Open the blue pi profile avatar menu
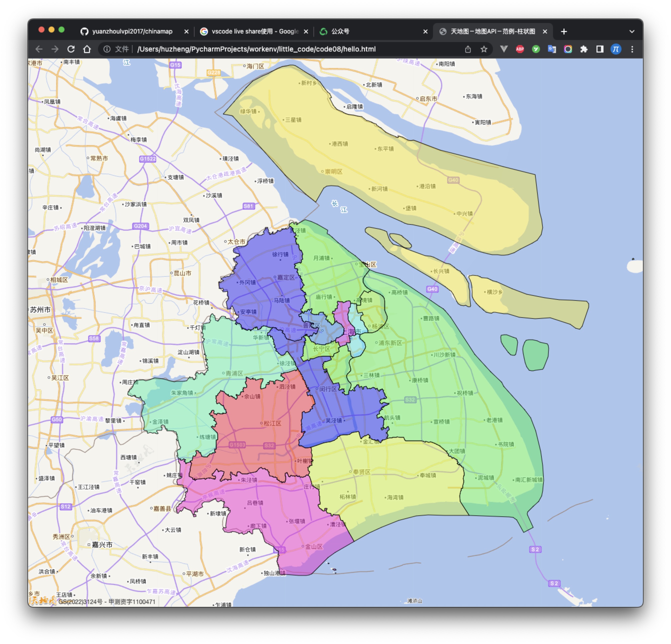 pyautogui.click(x=615, y=49)
